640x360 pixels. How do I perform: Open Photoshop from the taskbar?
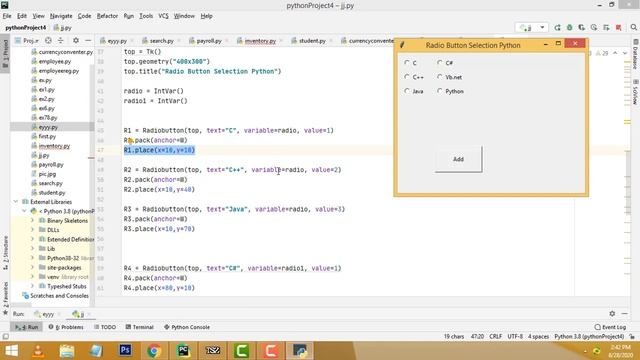125,351
